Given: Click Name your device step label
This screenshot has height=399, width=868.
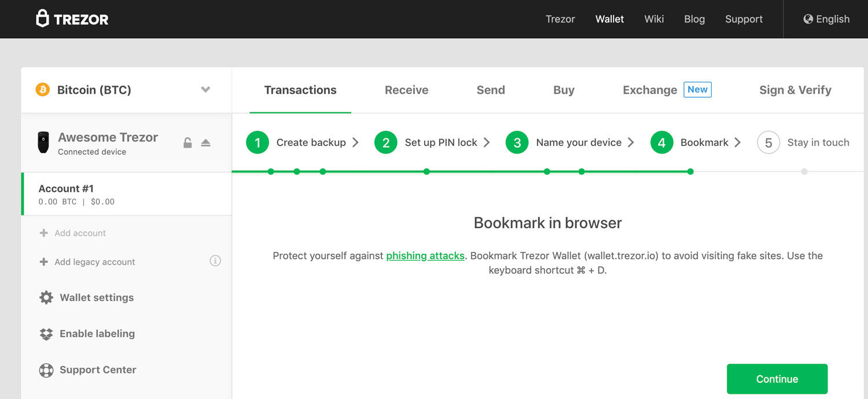Looking at the screenshot, I should 579,142.
